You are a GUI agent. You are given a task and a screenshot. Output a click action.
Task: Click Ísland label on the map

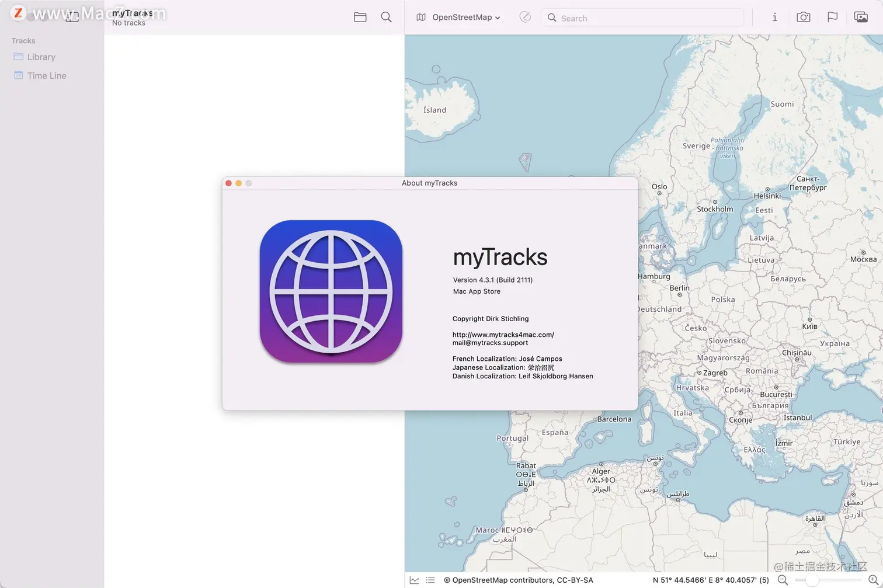(434, 110)
